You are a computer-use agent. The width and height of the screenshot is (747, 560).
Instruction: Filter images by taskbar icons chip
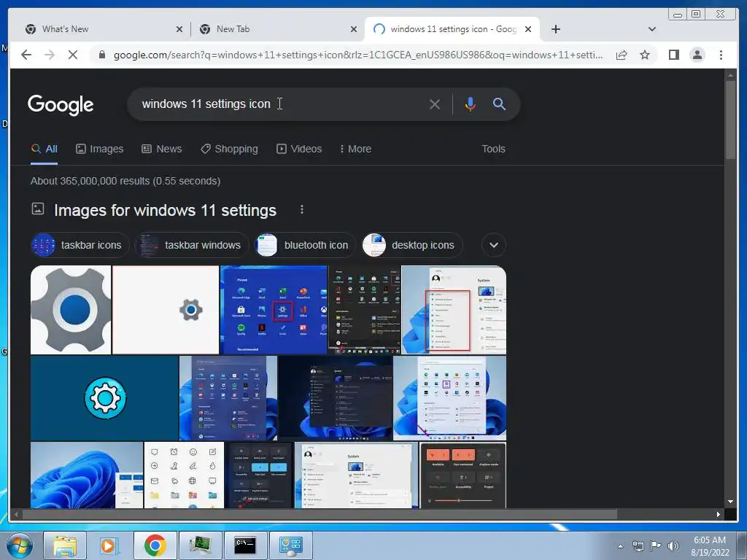pos(80,245)
